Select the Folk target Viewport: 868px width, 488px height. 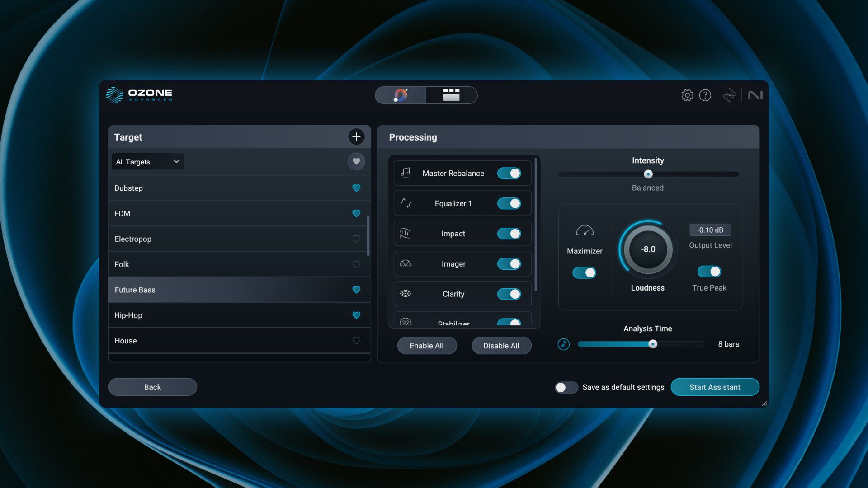tap(240, 264)
